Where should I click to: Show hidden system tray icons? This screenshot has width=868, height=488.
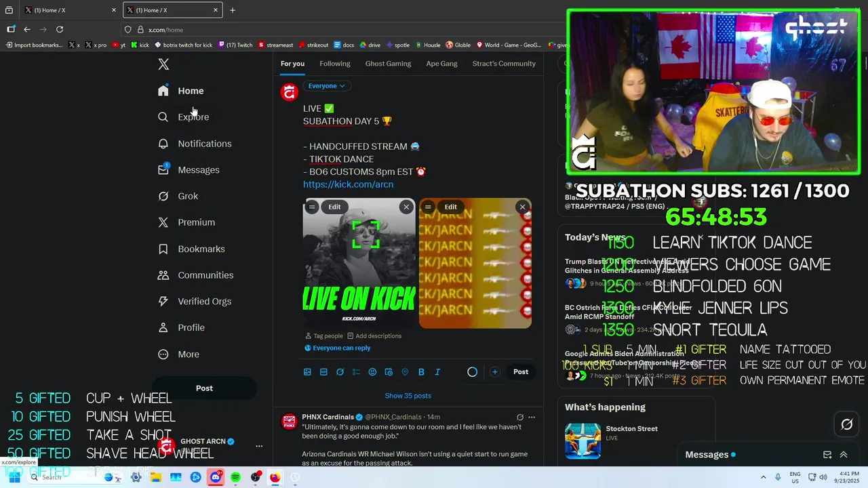tap(763, 477)
